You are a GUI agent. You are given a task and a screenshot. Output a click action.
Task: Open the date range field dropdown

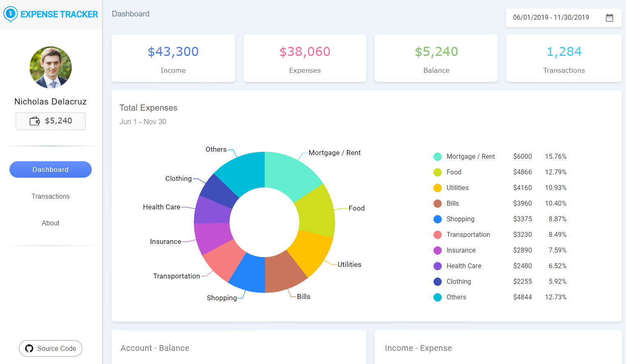click(x=551, y=18)
